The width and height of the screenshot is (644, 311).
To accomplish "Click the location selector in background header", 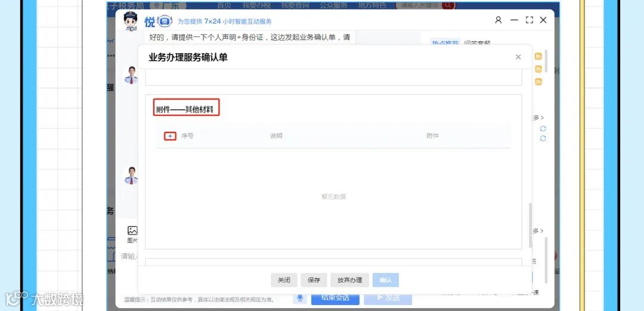I will pos(168,6).
